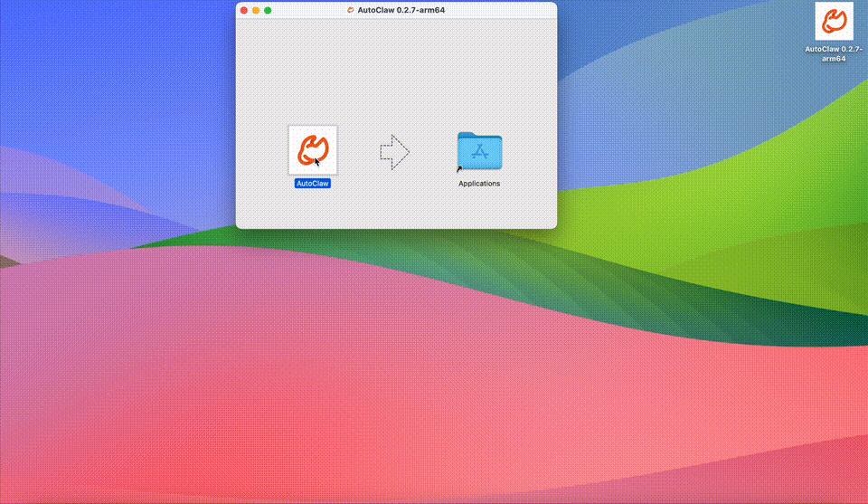Image resolution: width=868 pixels, height=504 pixels.
Task: Minimize the AutoClaw installer window
Action: click(x=256, y=10)
